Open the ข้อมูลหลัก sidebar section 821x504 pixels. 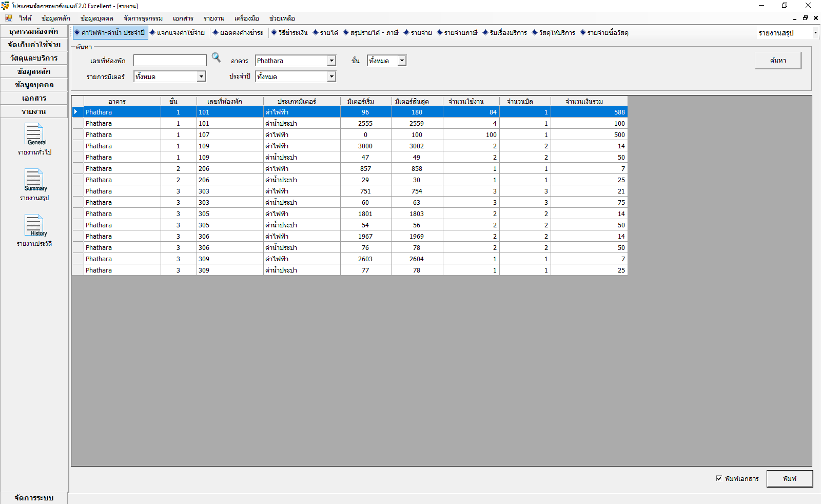34,71
